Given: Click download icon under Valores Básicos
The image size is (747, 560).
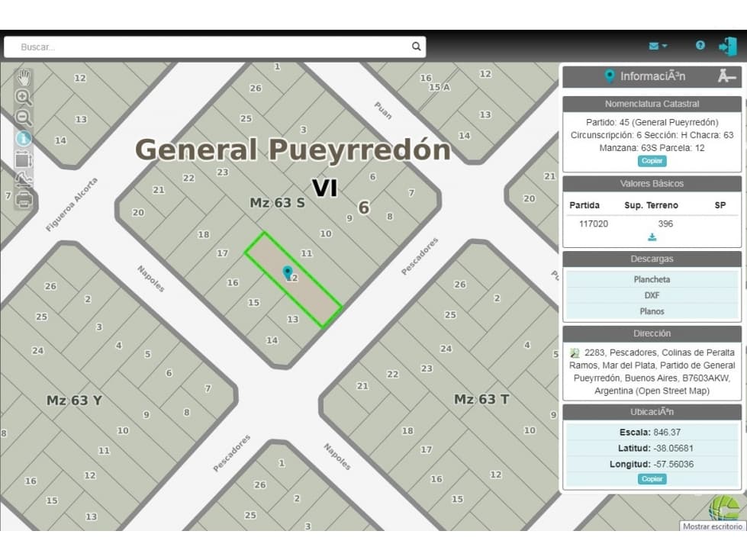Looking at the screenshot, I should [652, 237].
